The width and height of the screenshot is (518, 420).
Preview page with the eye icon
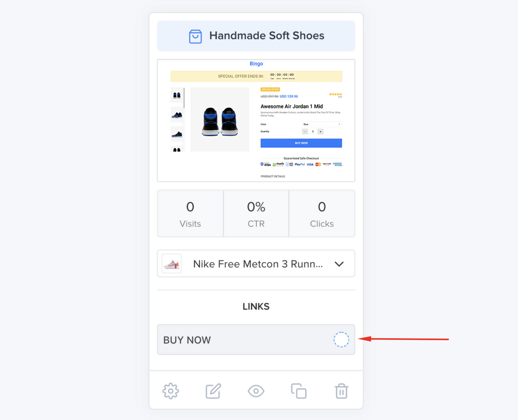tap(256, 391)
